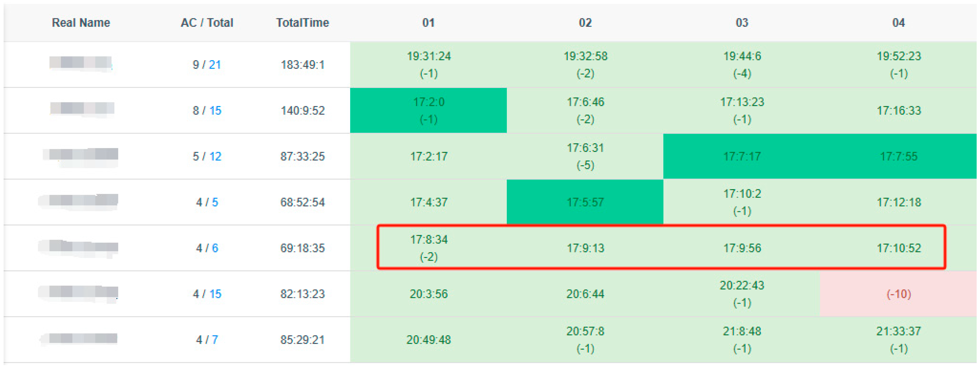Click the TotalTime column header
The height and width of the screenshot is (367, 980).
[303, 23]
